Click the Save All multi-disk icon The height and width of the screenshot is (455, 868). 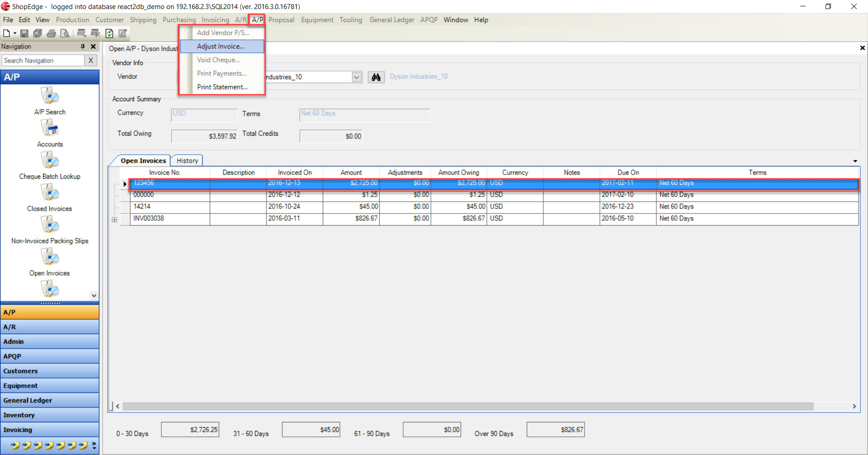click(x=38, y=33)
